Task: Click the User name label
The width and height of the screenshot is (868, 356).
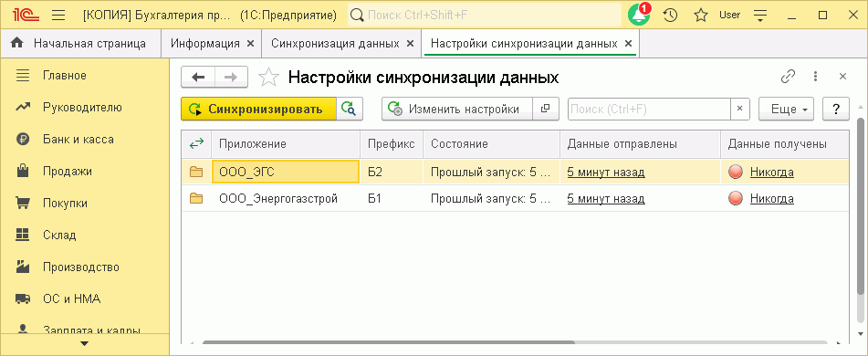Action: 729,15
